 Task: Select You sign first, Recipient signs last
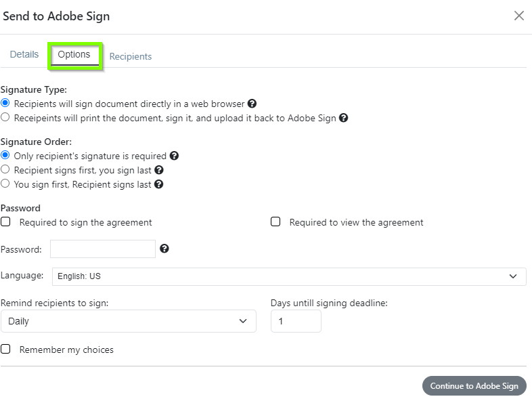pyautogui.click(x=5, y=184)
